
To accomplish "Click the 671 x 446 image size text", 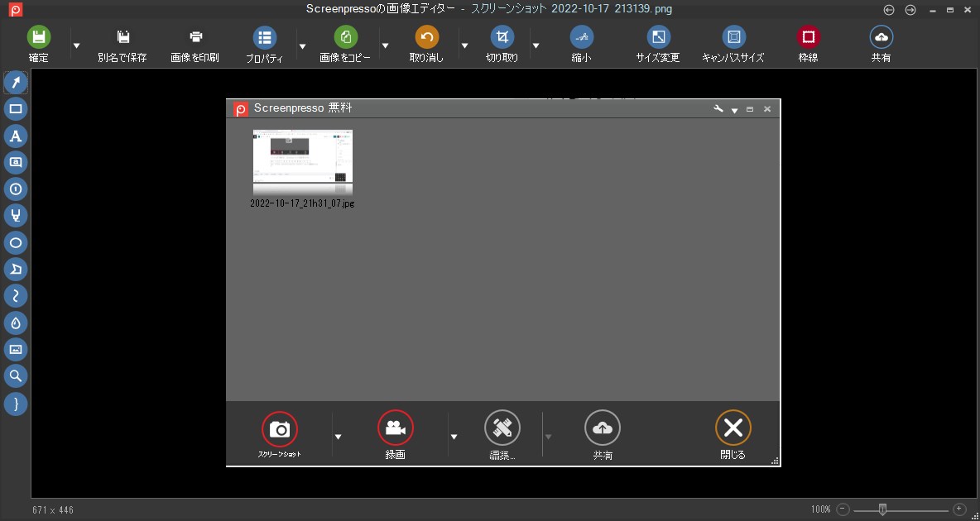I will point(53,509).
